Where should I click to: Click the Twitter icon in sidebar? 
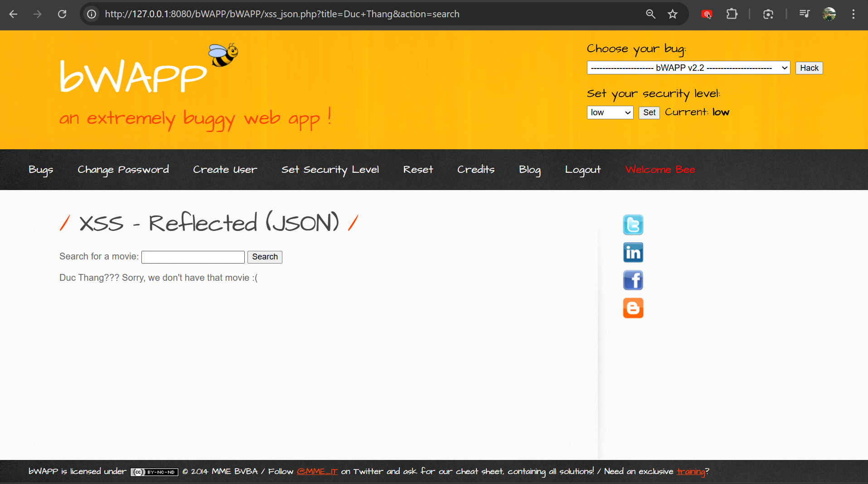(x=633, y=225)
